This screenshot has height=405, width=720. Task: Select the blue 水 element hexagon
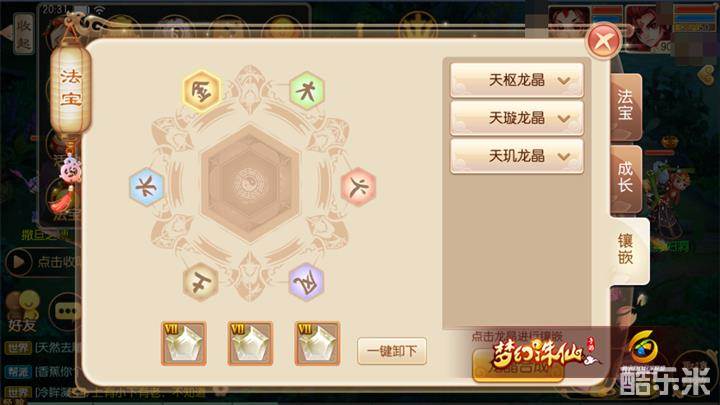[147, 187]
